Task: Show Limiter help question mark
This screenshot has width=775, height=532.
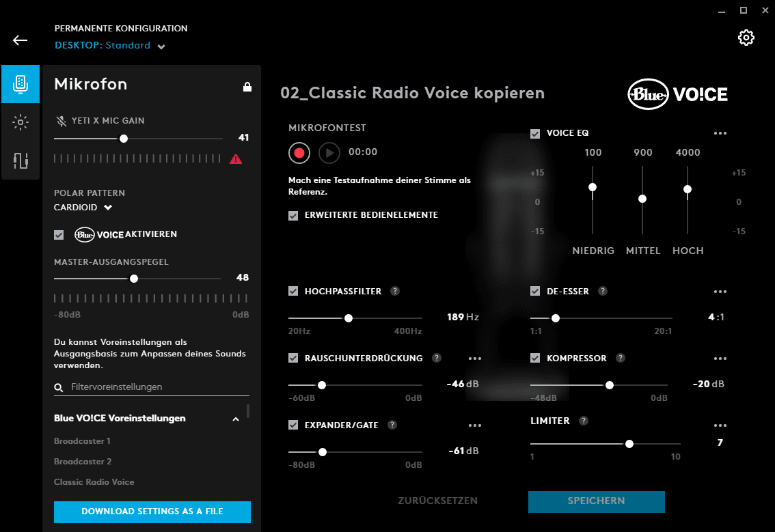Action: (x=584, y=421)
